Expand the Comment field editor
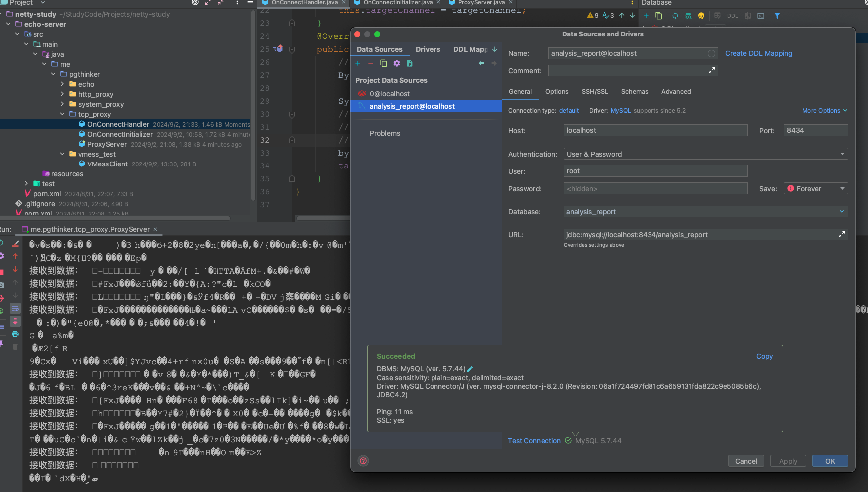Image resolution: width=868 pixels, height=492 pixels. click(712, 71)
